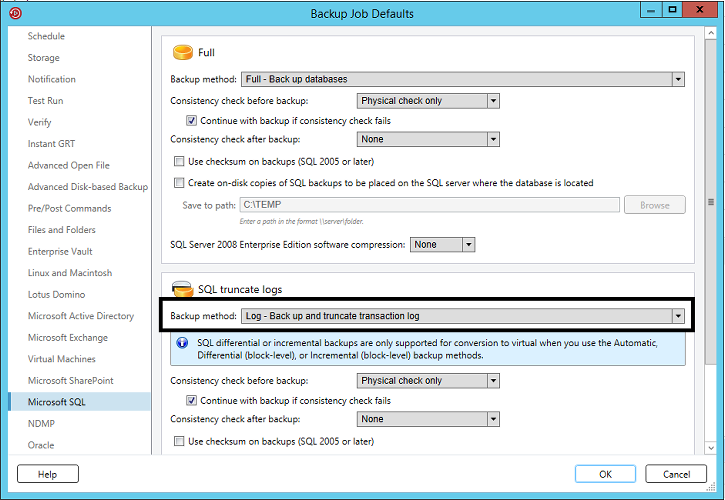The image size is (725, 500).
Task: Enable Create on-disk copies of SQL backups
Action: pyautogui.click(x=179, y=183)
